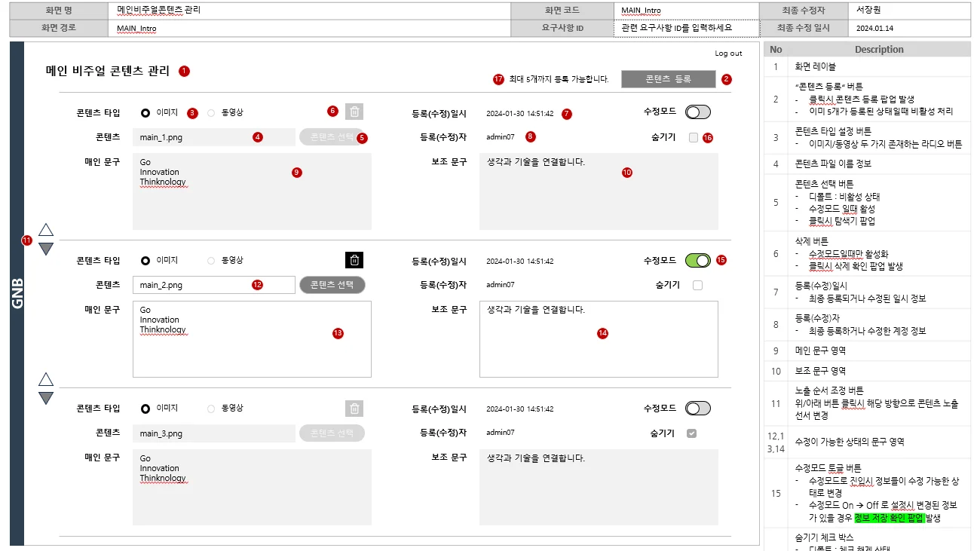
Task: Turn on 수정모드 toggle for main_1.png
Action: pos(698,112)
